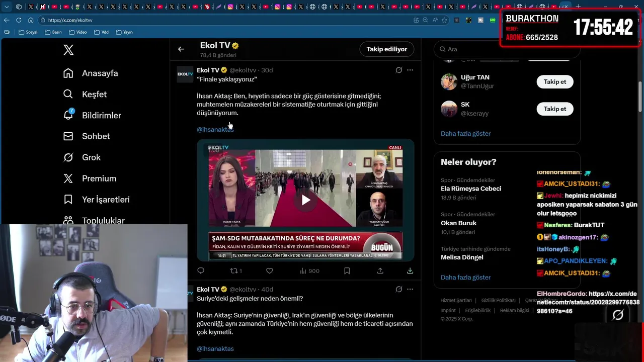Screen dimensions: 644x362
Task: Follow SK with Takip et button
Action: pyautogui.click(x=555, y=109)
